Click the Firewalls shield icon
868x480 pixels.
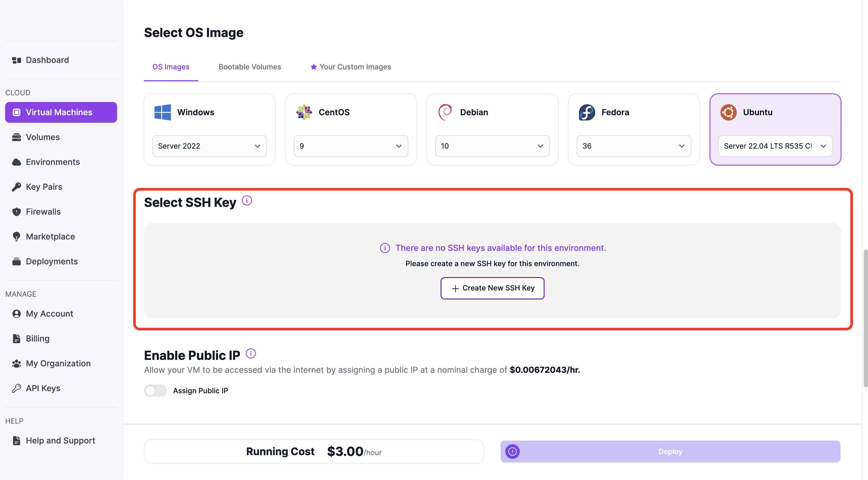pyautogui.click(x=16, y=212)
